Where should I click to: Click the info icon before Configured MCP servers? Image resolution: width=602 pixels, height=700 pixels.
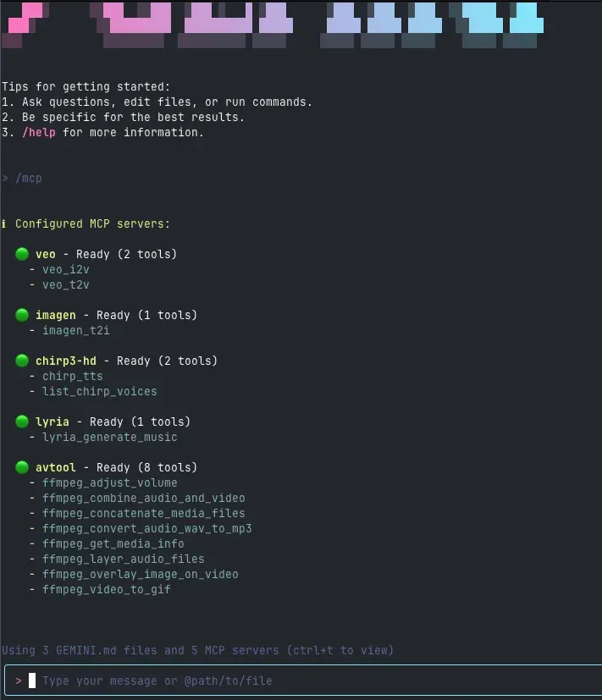[4, 223]
